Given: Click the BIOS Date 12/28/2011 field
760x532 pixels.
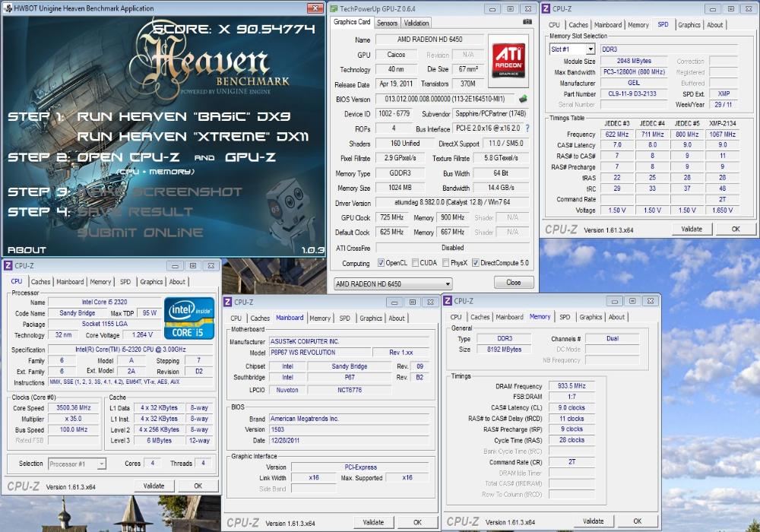Looking at the screenshot, I should click(350, 441).
